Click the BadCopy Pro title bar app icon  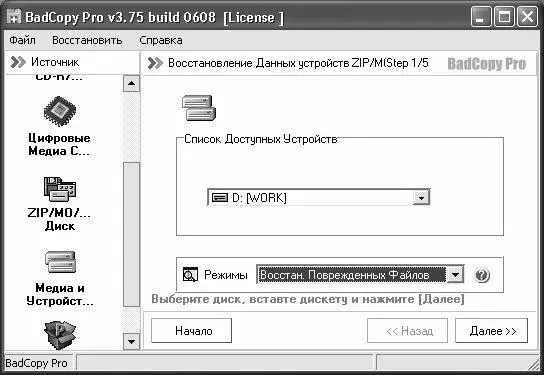coord(14,16)
